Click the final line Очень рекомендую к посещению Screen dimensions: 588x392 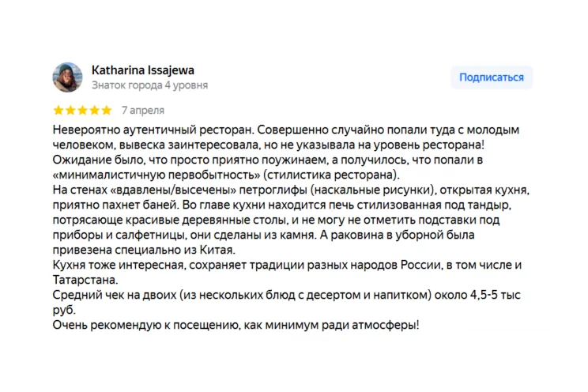[x=236, y=325]
